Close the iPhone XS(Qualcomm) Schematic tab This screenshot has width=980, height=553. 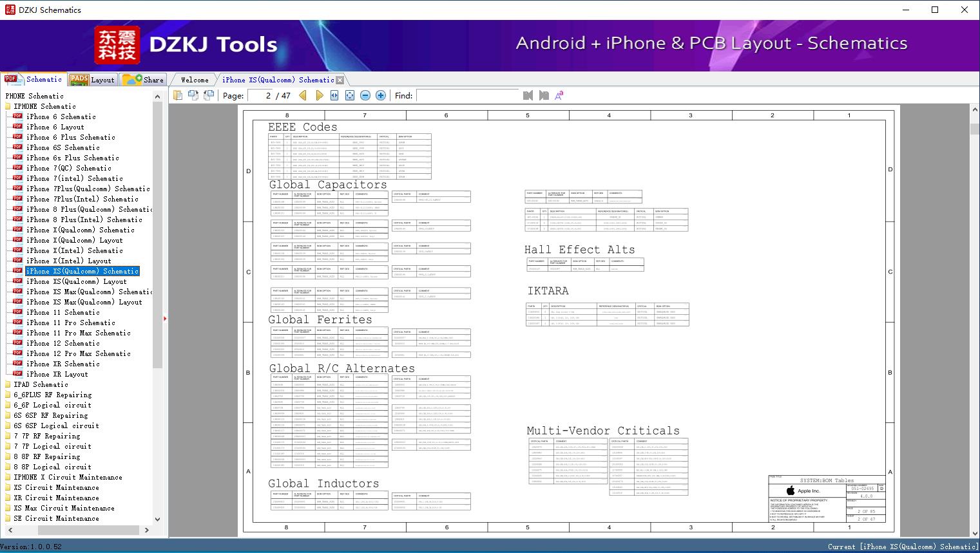point(340,80)
